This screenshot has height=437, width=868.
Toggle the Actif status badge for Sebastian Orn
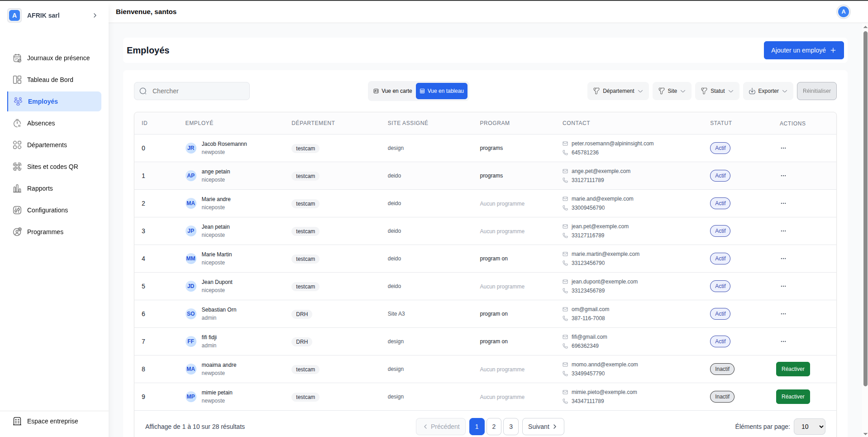pyautogui.click(x=720, y=314)
